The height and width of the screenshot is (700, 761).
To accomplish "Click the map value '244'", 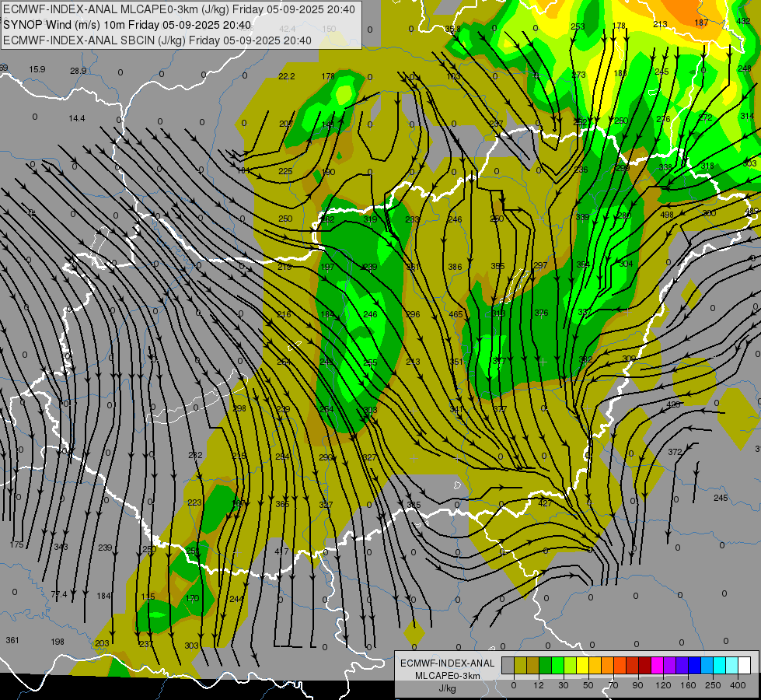I will pyautogui.click(x=236, y=599).
